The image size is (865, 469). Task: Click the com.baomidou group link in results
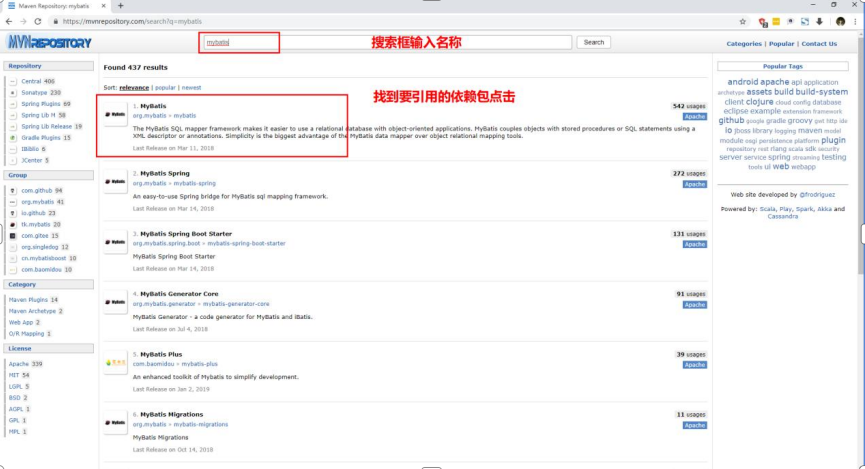153,364
